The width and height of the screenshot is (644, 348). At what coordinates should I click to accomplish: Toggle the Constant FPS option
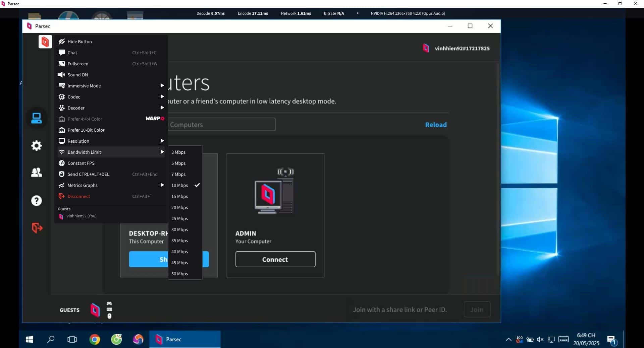pyautogui.click(x=81, y=163)
